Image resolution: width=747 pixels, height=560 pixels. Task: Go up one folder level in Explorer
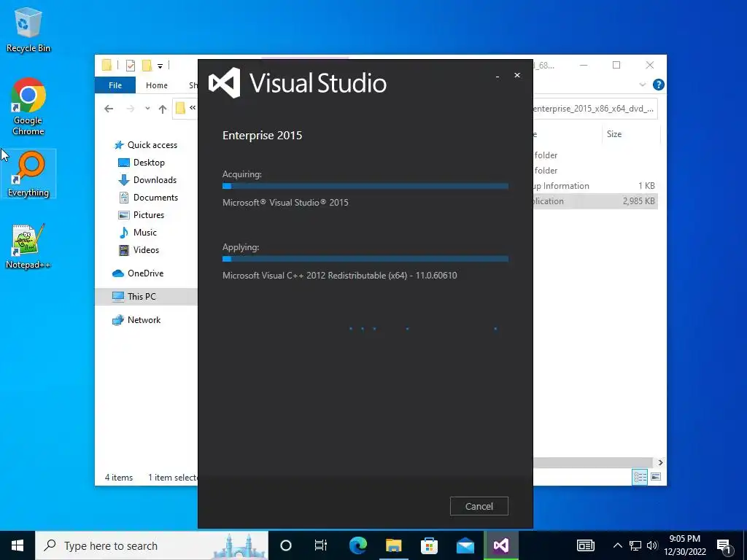point(163,109)
